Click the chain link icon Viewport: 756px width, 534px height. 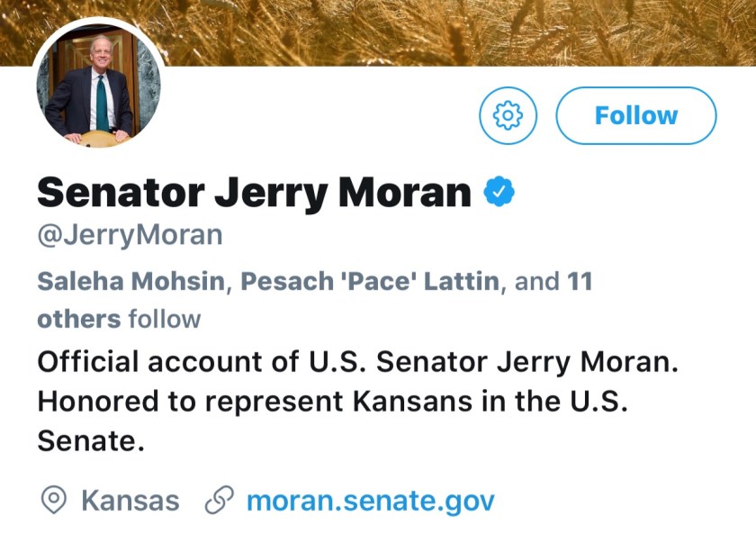click(x=220, y=500)
